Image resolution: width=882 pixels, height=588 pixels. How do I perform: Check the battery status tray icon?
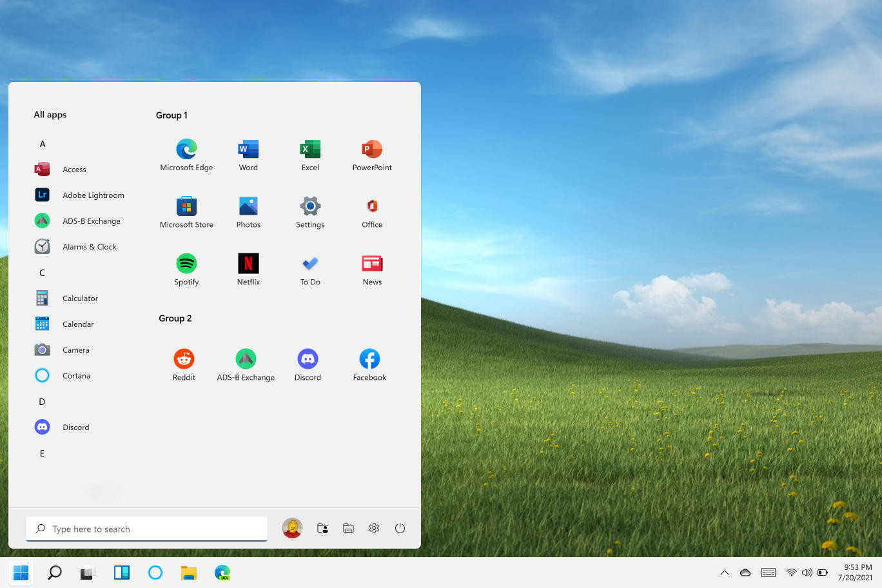(823, 573)
